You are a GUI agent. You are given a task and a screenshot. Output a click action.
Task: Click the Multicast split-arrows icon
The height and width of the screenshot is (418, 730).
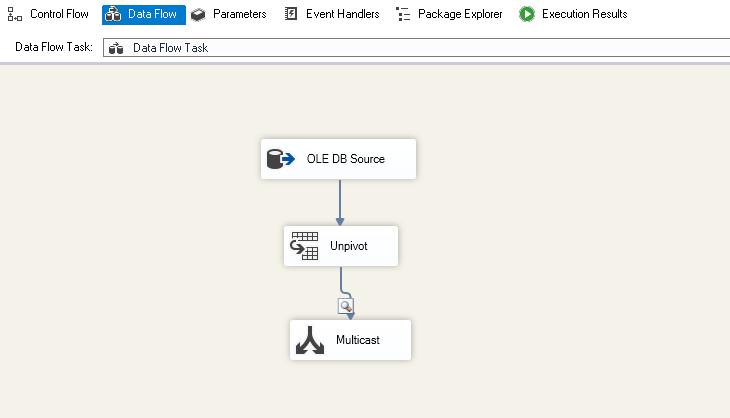[x=310, y=340]
